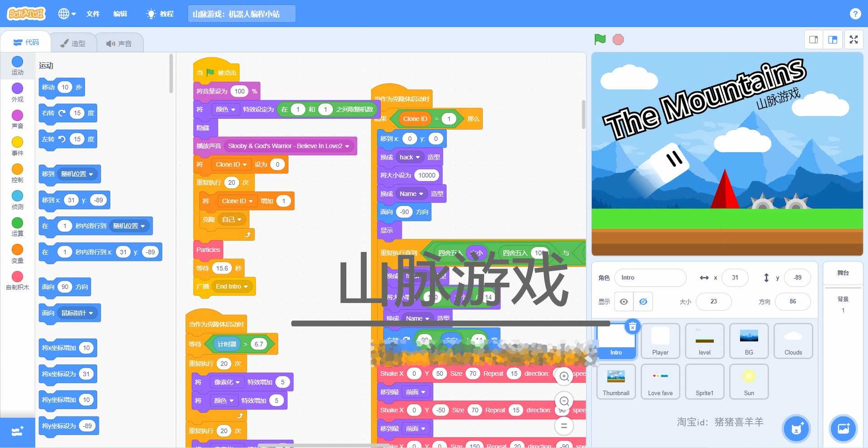
Task: Click the green flag to run
Action: click(x=600, y=39)
